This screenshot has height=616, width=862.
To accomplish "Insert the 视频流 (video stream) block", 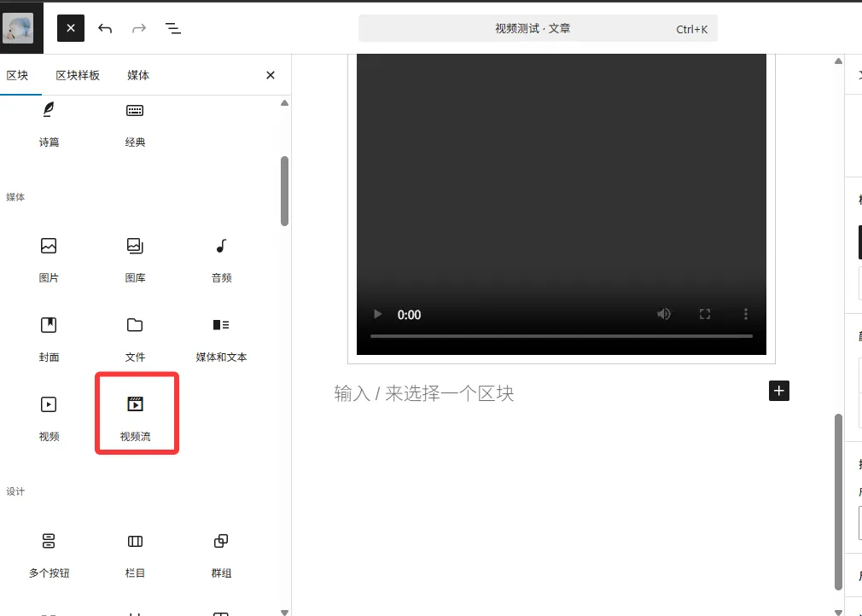I will pyautogui.click(x=135, y=415).
